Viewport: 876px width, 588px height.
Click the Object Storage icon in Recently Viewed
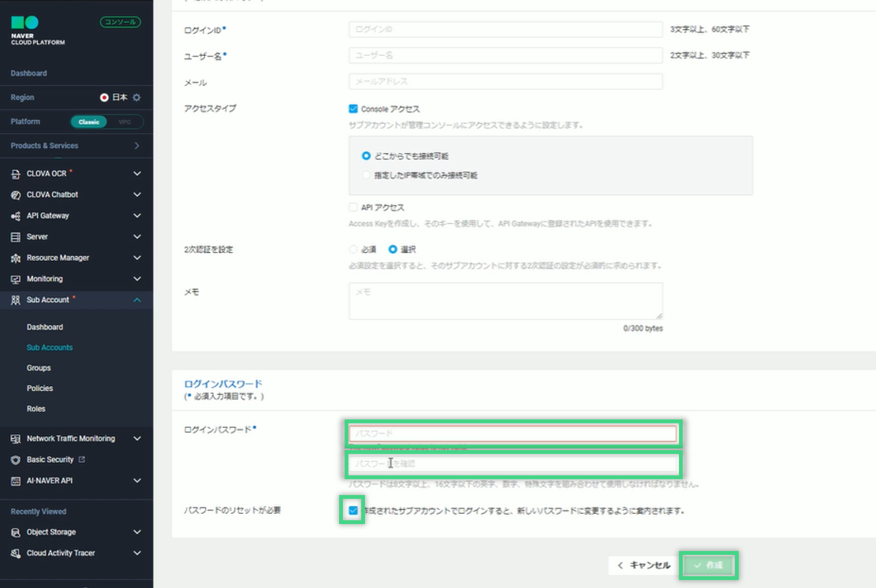click(x=16, y=532)
